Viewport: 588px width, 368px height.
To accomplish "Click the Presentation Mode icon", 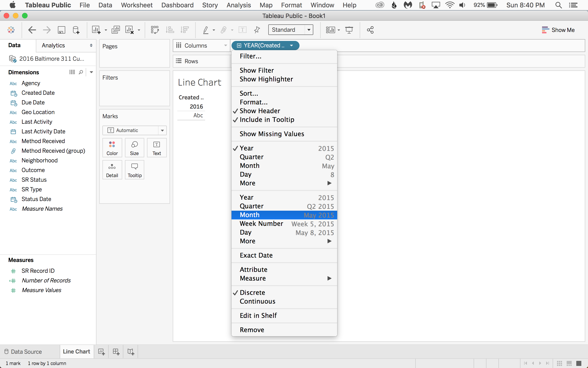I will [x=349, y=30].
